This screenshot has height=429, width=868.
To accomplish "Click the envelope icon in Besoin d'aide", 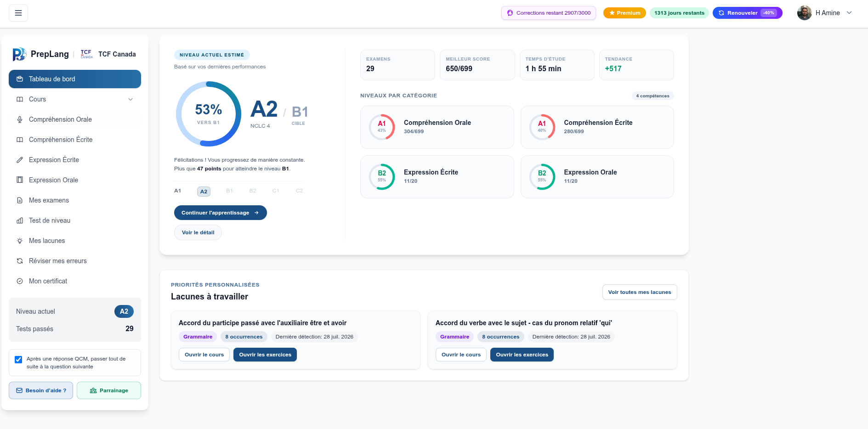I will (x=19, y=390).
